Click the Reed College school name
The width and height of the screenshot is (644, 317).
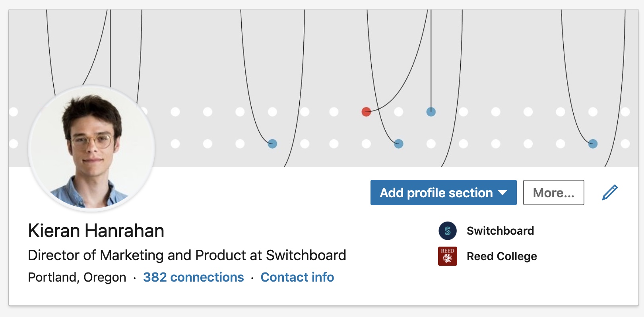[x=502, y=256]
